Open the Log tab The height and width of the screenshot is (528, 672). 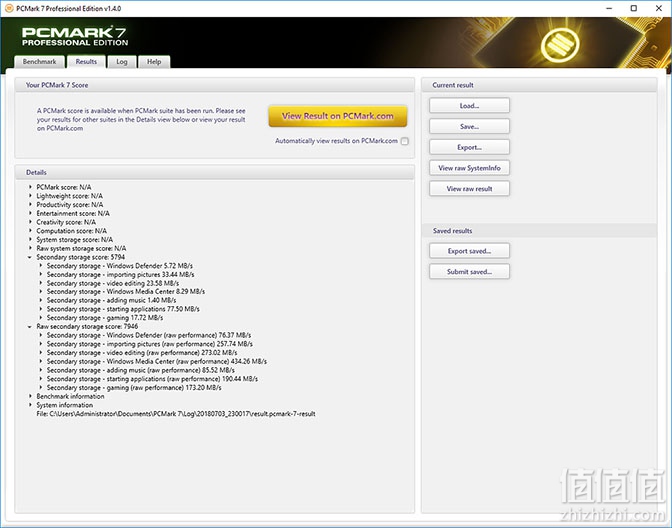(122, 62)
